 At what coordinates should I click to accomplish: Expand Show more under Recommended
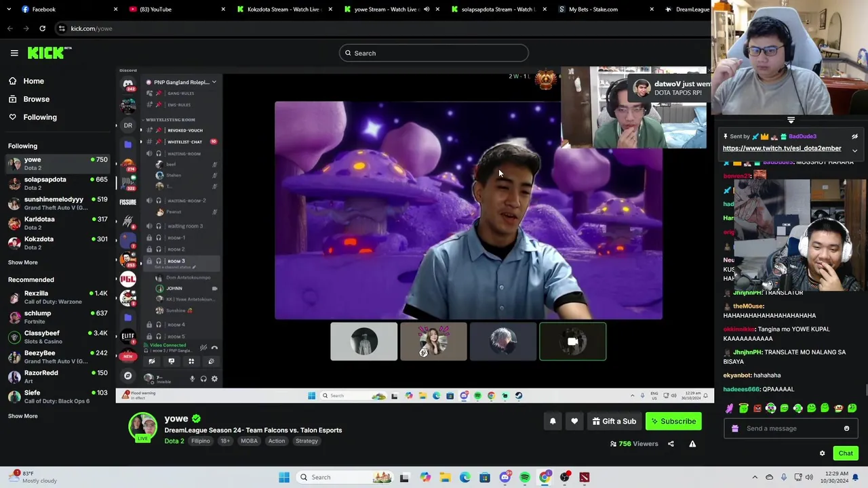pyautogui.click(x=22, y=416)
